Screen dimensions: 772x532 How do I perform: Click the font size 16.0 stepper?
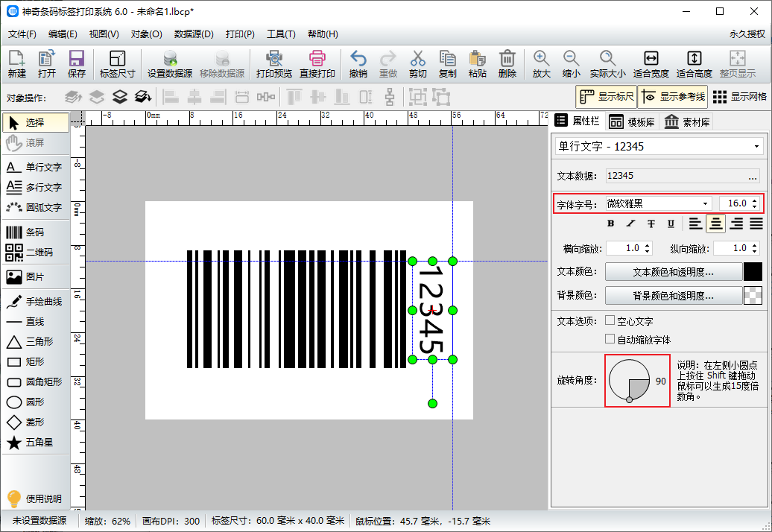tap(755, 203)
